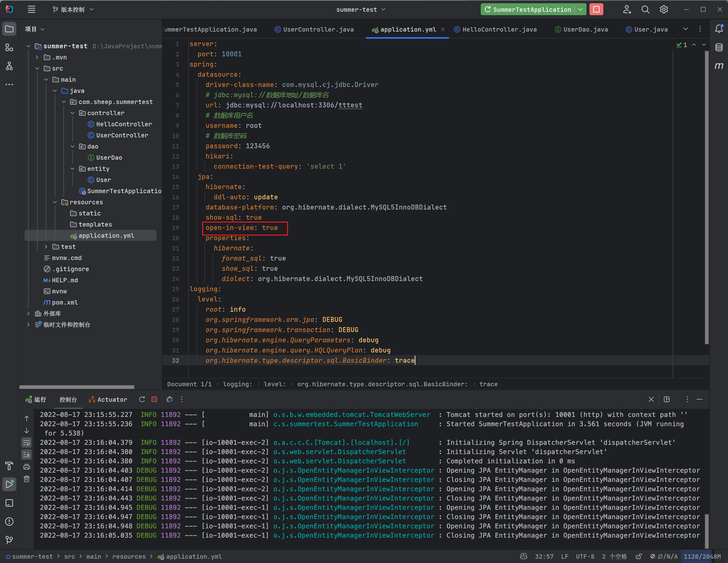Switch to UserController.java tab
This screenshot has width=728, height=563.
tap(314, 29)
